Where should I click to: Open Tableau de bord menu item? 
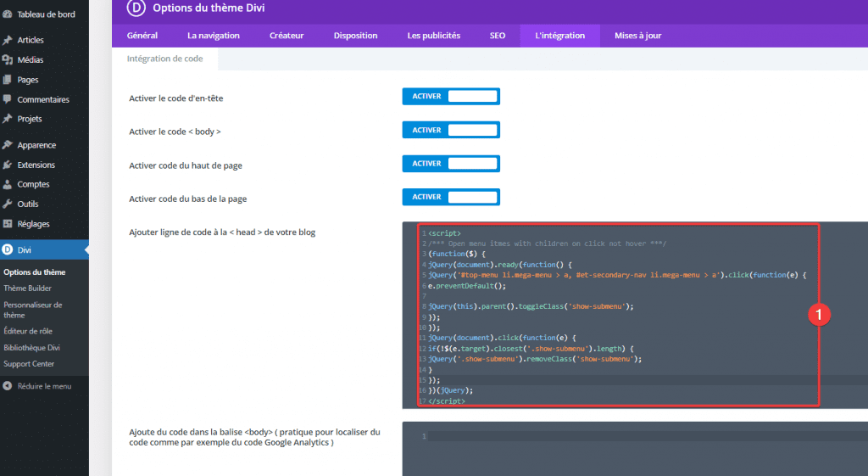point(44,14)
